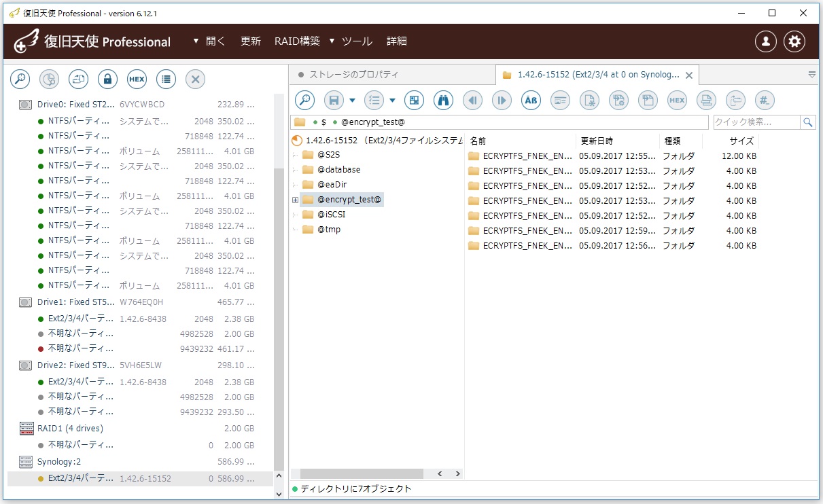The image size is (823, 504).
Task: Click the floppy disk save icon
Action: [334, 101]
